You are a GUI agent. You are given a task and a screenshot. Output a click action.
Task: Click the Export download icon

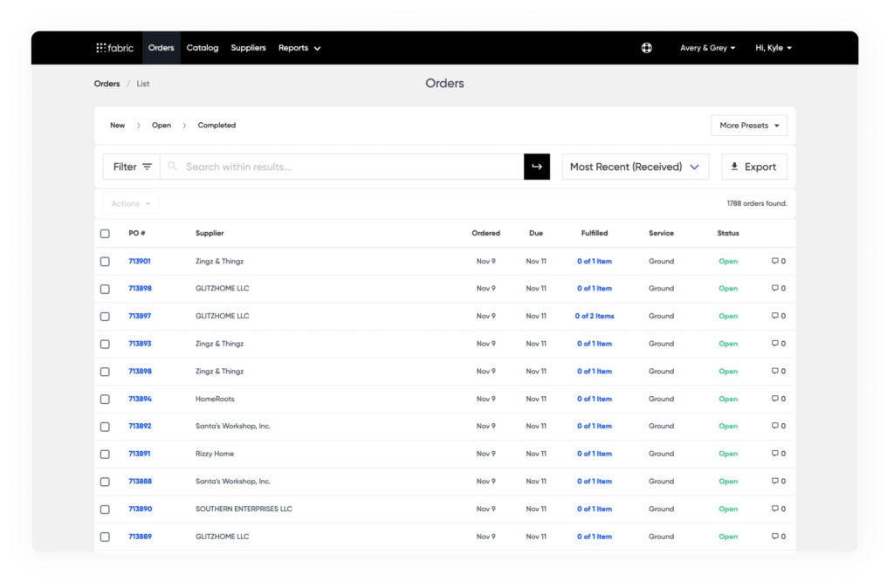click(x=735, y=166)
